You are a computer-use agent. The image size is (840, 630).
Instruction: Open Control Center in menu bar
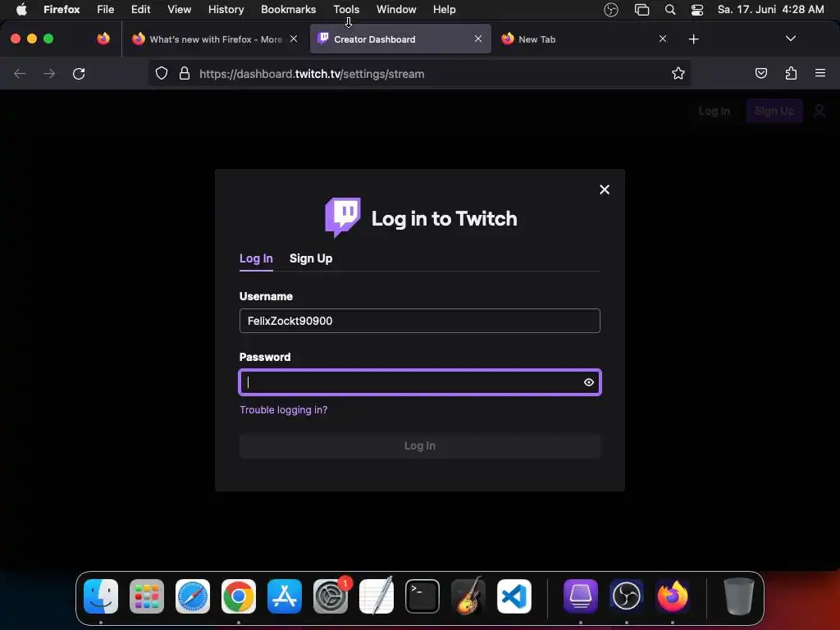697,10
